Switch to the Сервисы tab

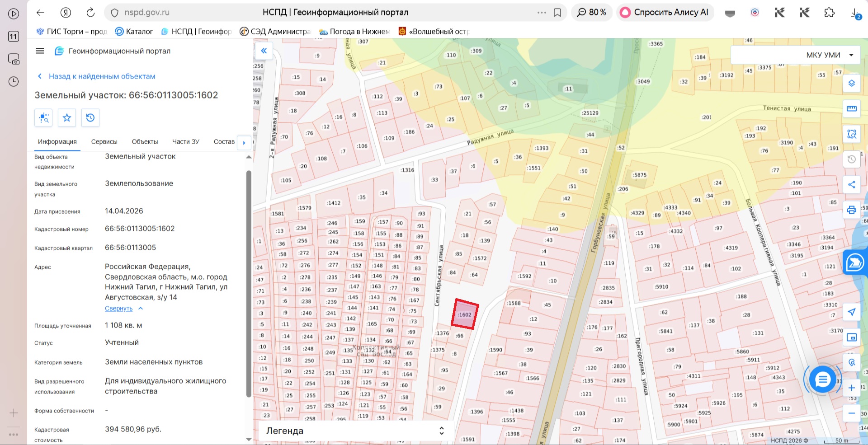[x=104, y=142]
